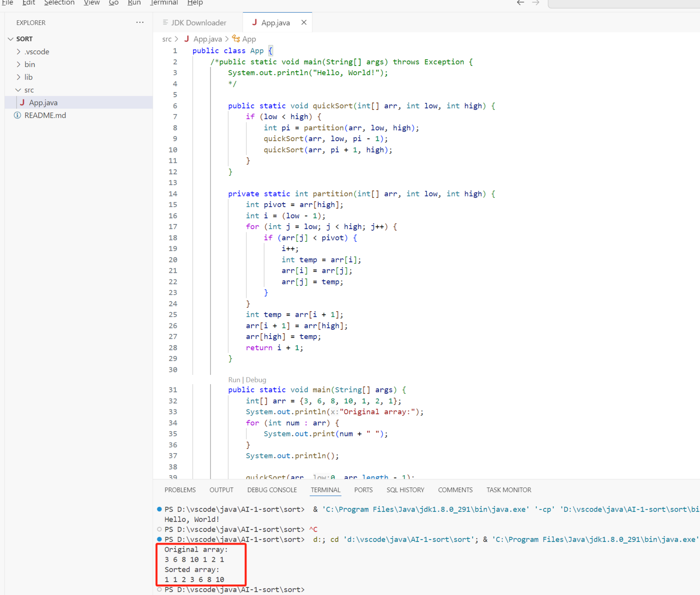The height and width of the screenshot is (595, 700).
Task: Click the Debug code lens above main
Action: [256, 380]
